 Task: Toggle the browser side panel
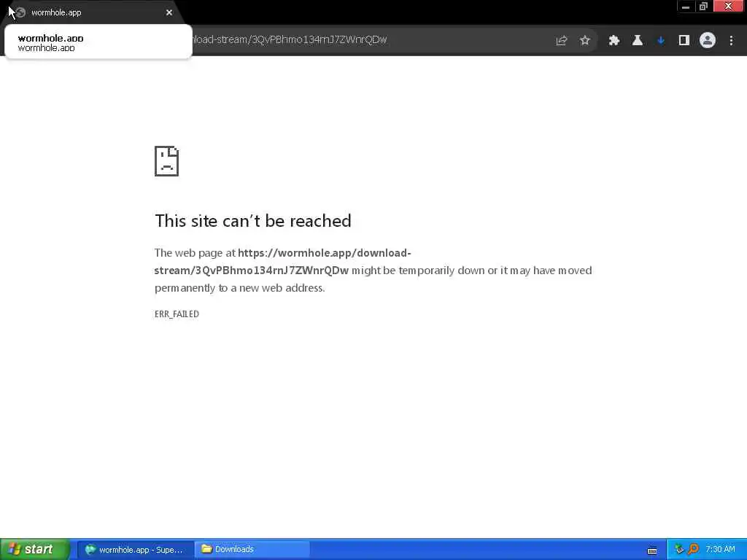point(684,41)
